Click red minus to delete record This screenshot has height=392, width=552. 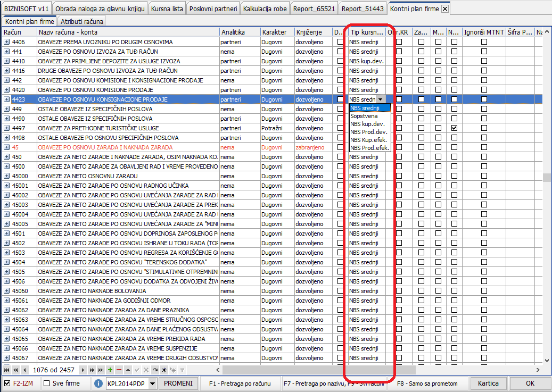(119, 370)
